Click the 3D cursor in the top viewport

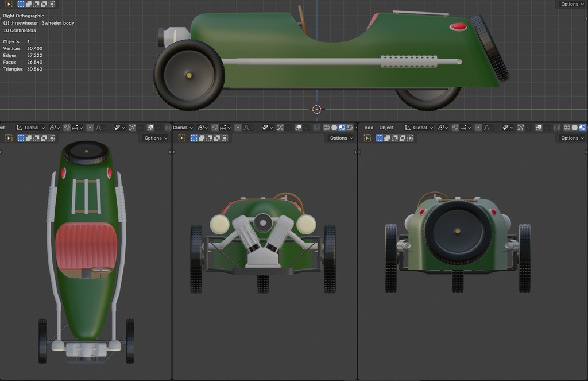[317, 109]
